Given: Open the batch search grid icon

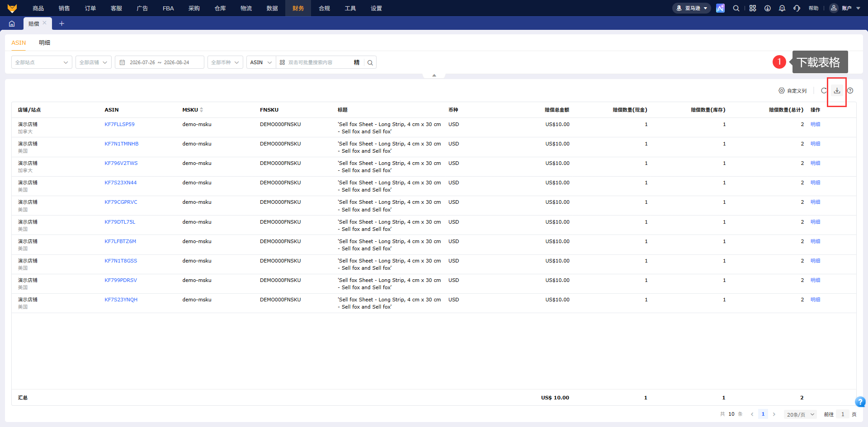Looking at the screenshot, I should 282,62.
